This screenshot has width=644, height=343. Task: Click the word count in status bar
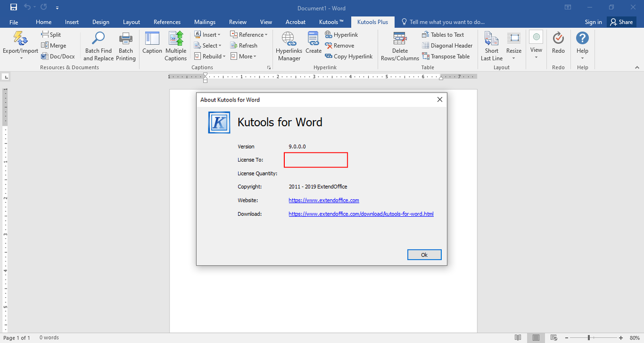(49, 338)
